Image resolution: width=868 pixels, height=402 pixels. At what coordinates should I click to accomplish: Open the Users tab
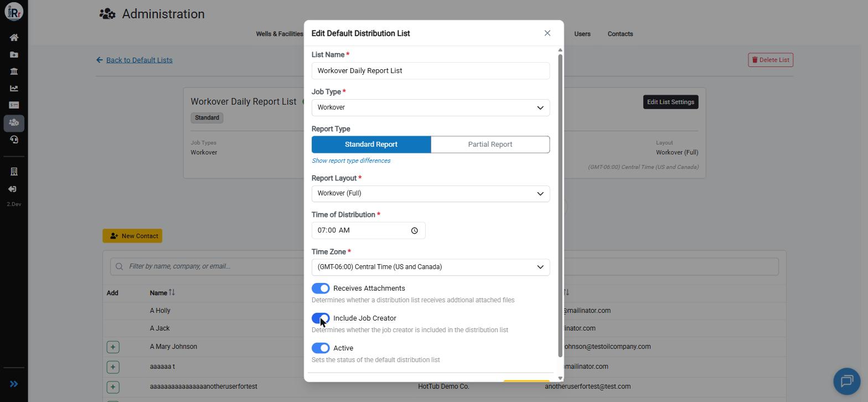point(582,34)
